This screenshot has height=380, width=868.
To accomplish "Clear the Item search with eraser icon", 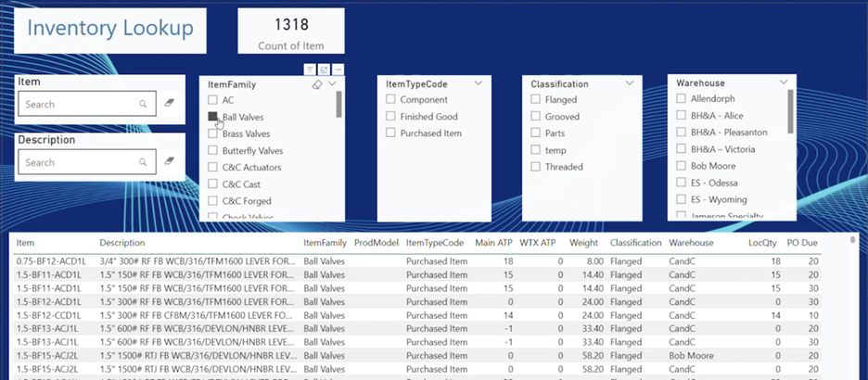I will (x=170, y=104).
